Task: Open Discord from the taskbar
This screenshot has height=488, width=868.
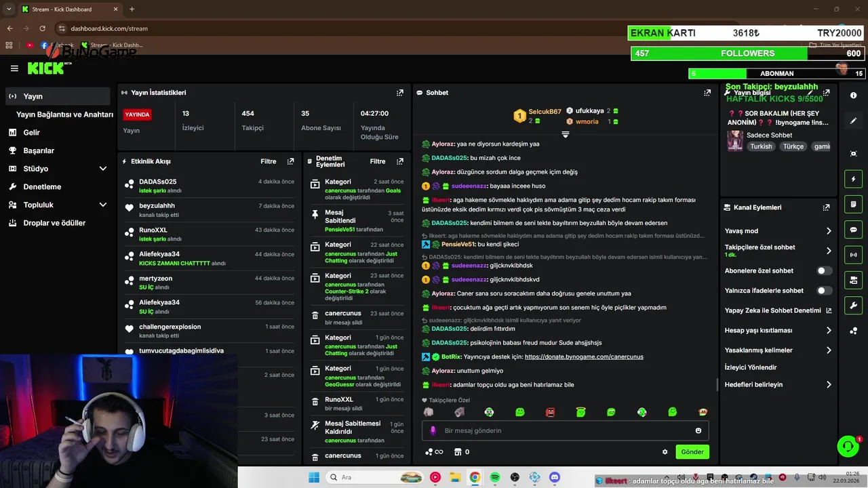Action: (x=555, y=478)
